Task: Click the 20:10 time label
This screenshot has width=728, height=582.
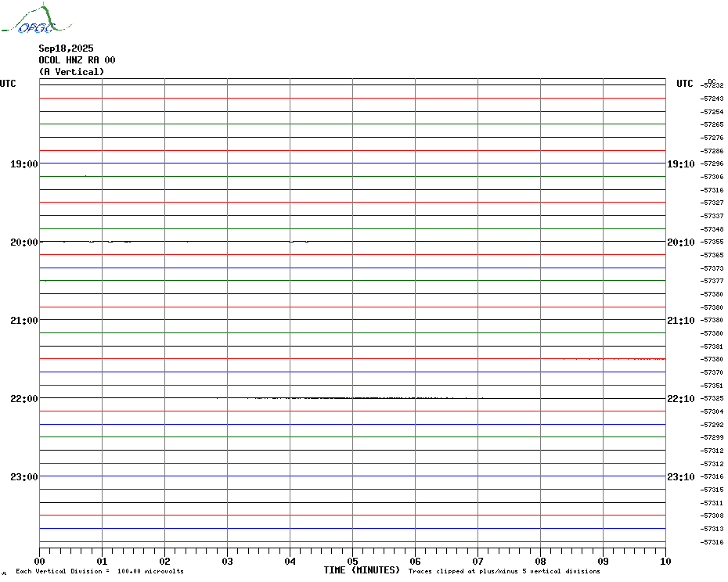Action: [x=681, y=242]
